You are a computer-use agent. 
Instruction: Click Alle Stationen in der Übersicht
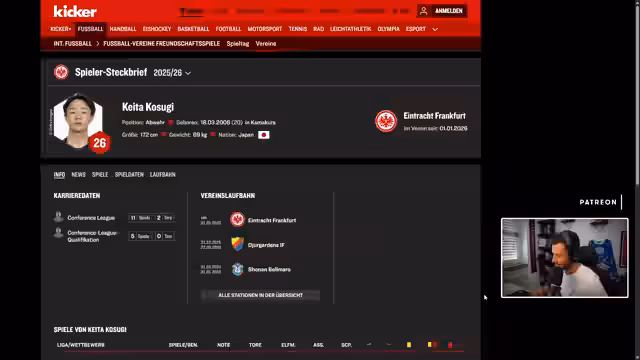(x=260, y=295)
